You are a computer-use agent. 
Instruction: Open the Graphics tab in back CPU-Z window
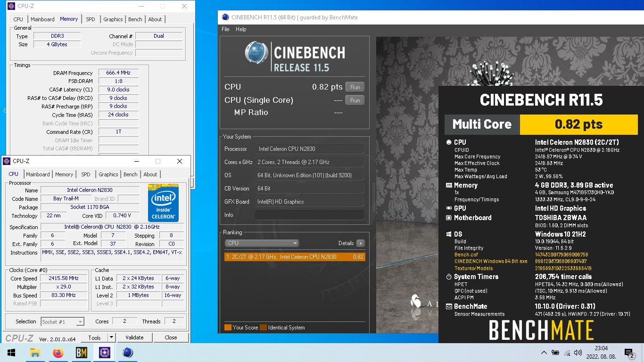(x=113, y=19)
